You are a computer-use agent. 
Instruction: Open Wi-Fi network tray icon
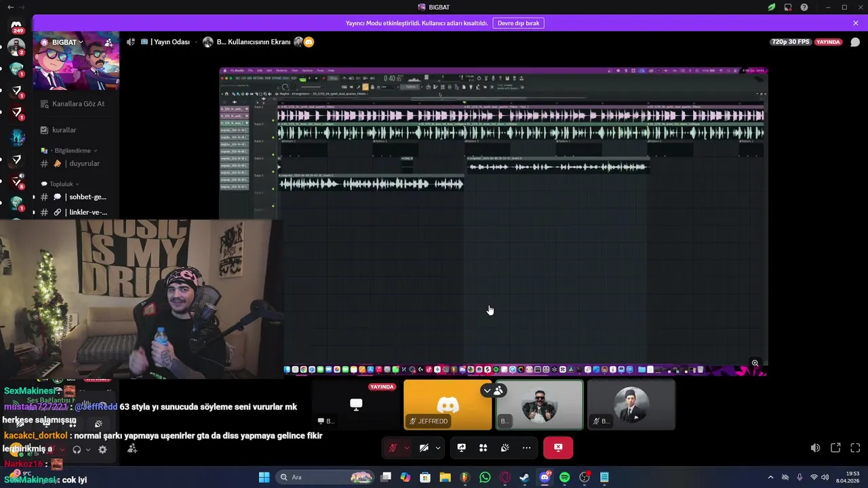814,477
